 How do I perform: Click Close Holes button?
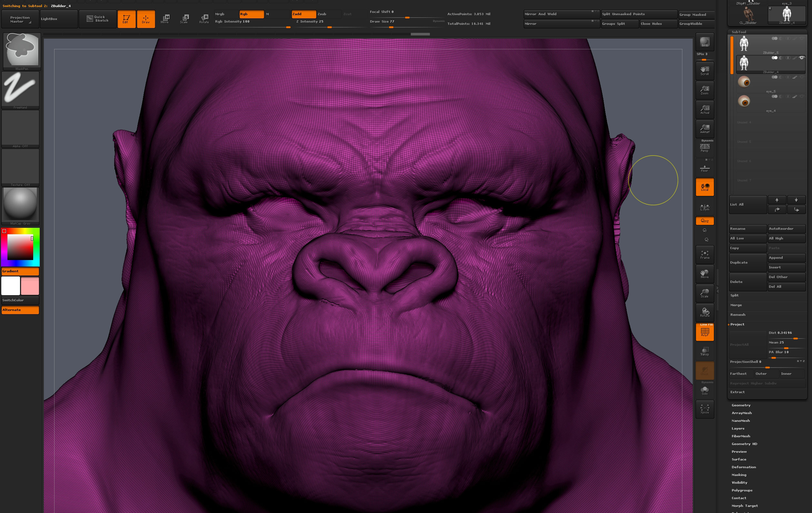pos(659,24)
